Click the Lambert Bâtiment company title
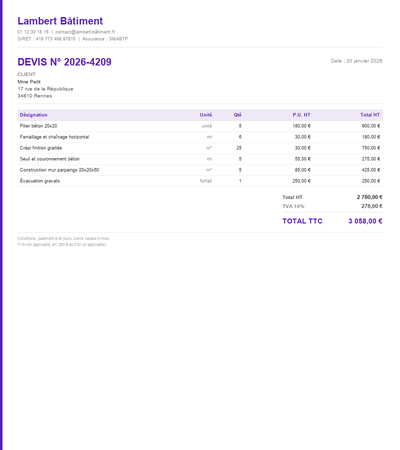 pos(60,21)
